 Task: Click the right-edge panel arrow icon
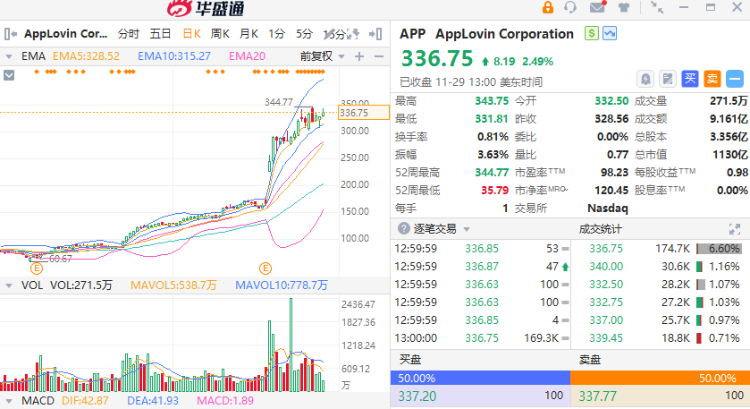click(x=375, y=34)
